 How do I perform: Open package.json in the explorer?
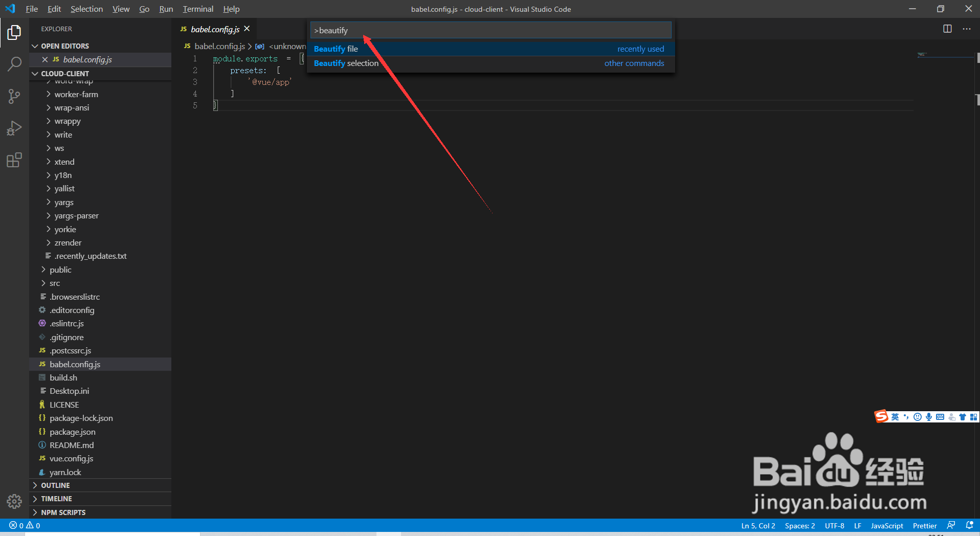[100, 432]
